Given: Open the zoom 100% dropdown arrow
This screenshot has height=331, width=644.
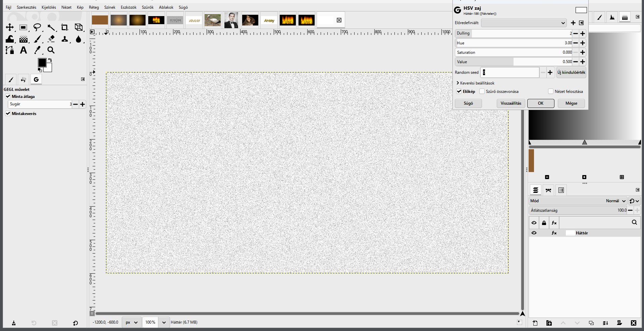Looking at the screenshot, I should [164, 322].
